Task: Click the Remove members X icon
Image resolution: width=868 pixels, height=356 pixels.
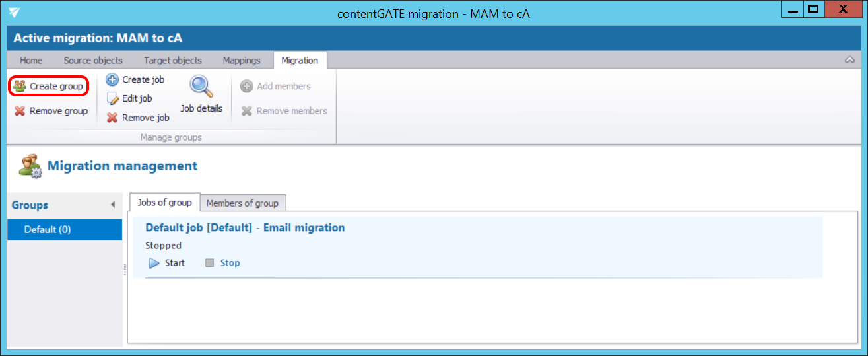Action: coord(247,111)
